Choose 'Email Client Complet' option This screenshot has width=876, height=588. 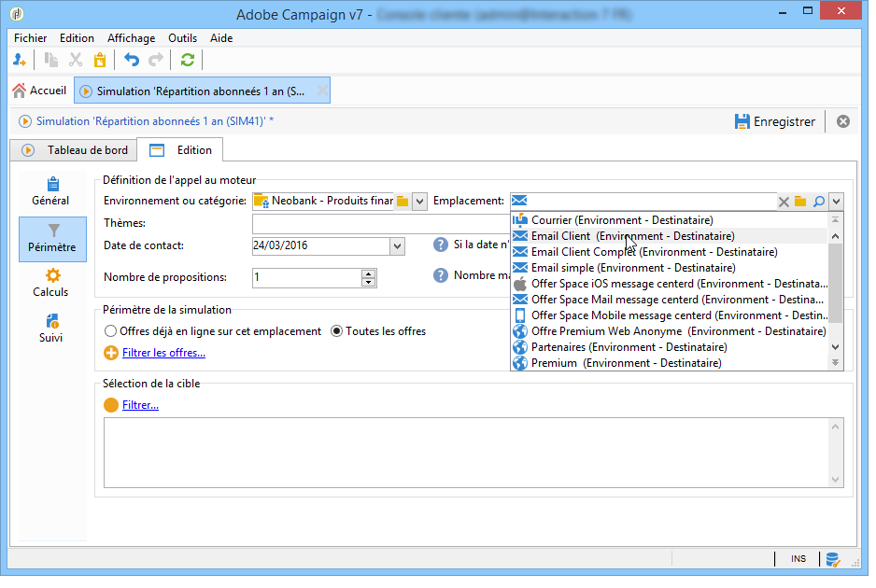670,252
